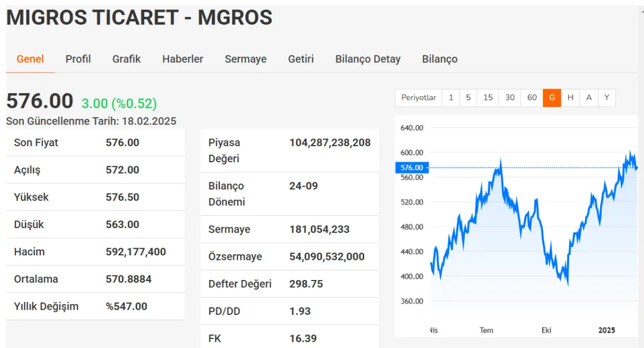This screenshot has width=644, height=348.
Task: Choose the 15 minute chart period
Action: tap(488, 98)
